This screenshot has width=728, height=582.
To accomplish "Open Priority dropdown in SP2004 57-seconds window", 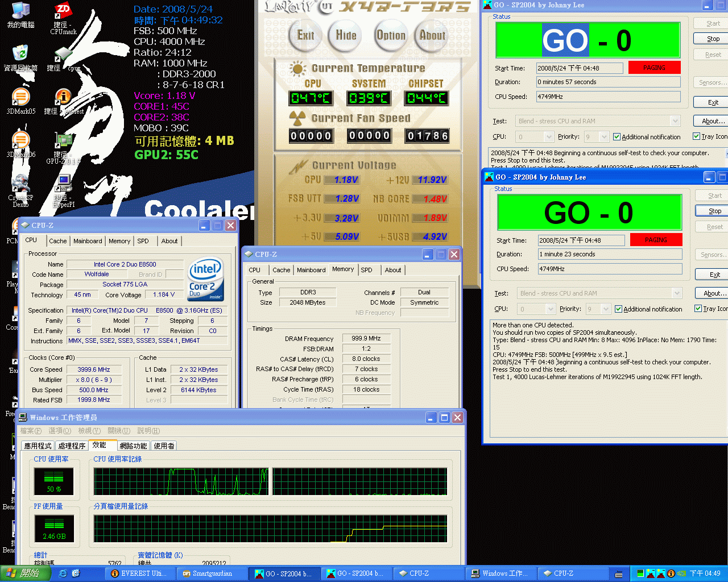I will [604, 137].
